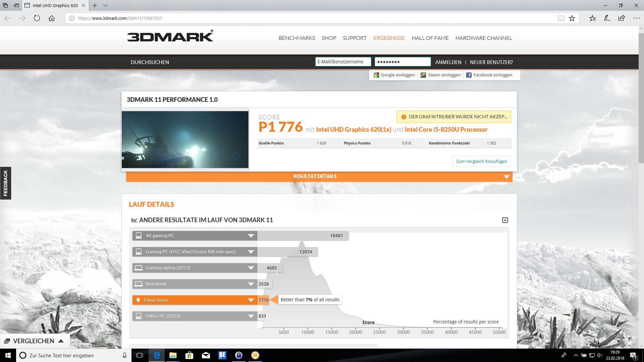Go to Hall of Fame menu
Image resolution: width=644 pixels, height=362 pixels.
(x=430, y=38)
